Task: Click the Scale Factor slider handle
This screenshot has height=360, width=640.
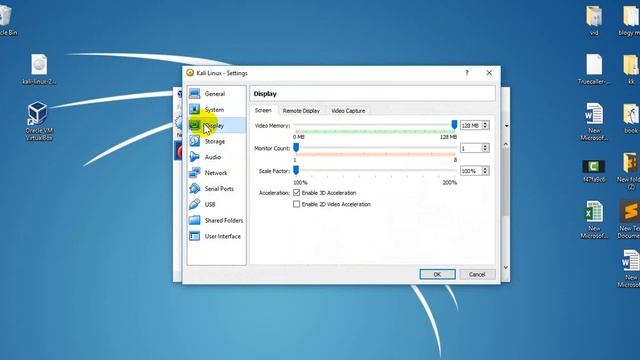Action: pyautogui.click(x=296, y=170)
